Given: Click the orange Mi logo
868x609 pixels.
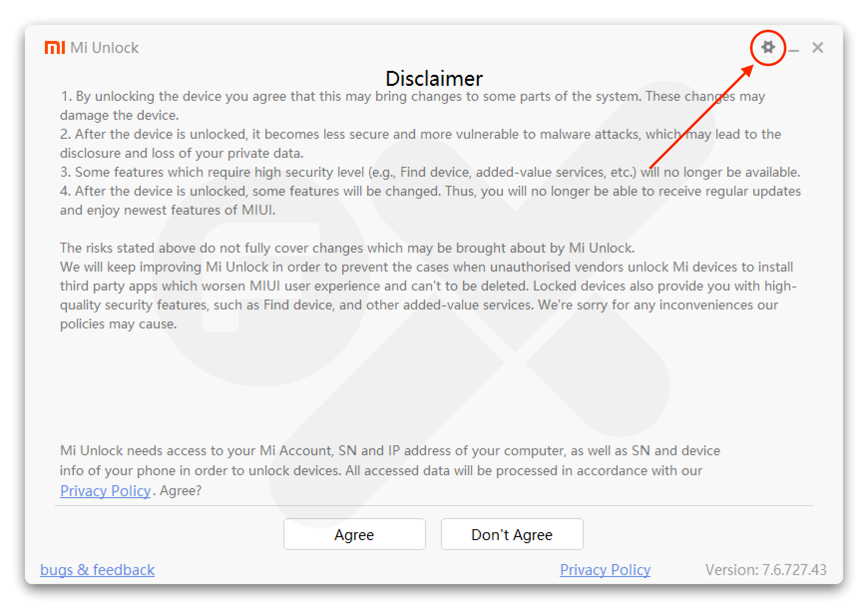Looking at the screenshot, I should [x=55, y=47].
